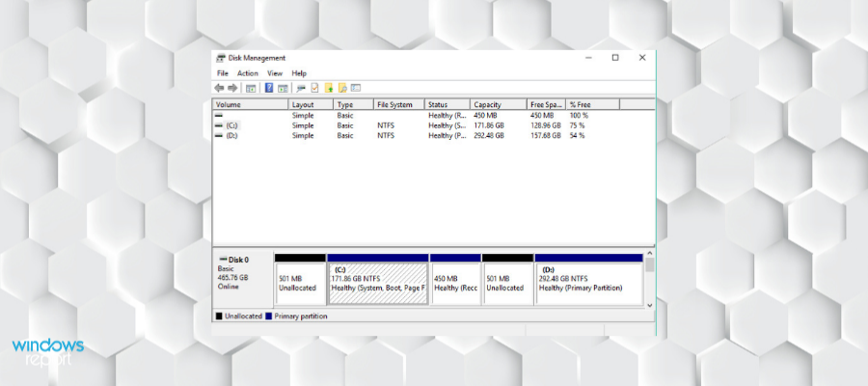The height and width of the screenshot is (386, 868).
Task: Select the (D:) volume name in the list
Action: [231, 136]
